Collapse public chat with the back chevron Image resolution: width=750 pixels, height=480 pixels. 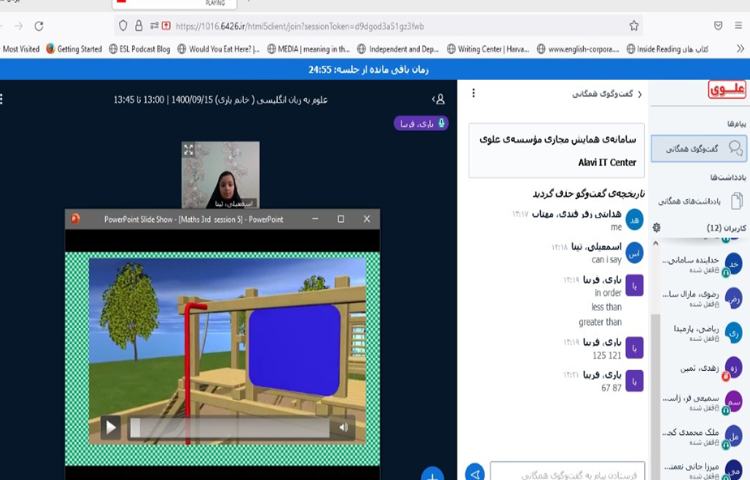[640, 94]
